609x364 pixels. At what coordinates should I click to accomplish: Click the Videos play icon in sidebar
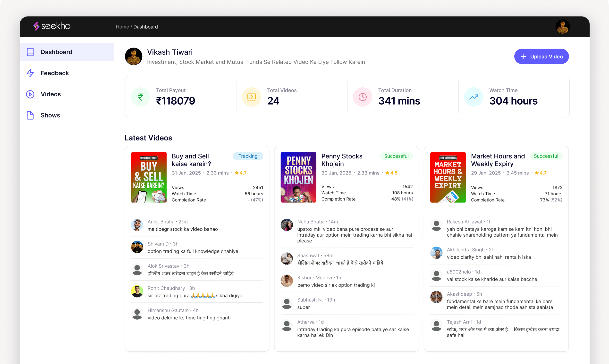[x=30, y=94]
